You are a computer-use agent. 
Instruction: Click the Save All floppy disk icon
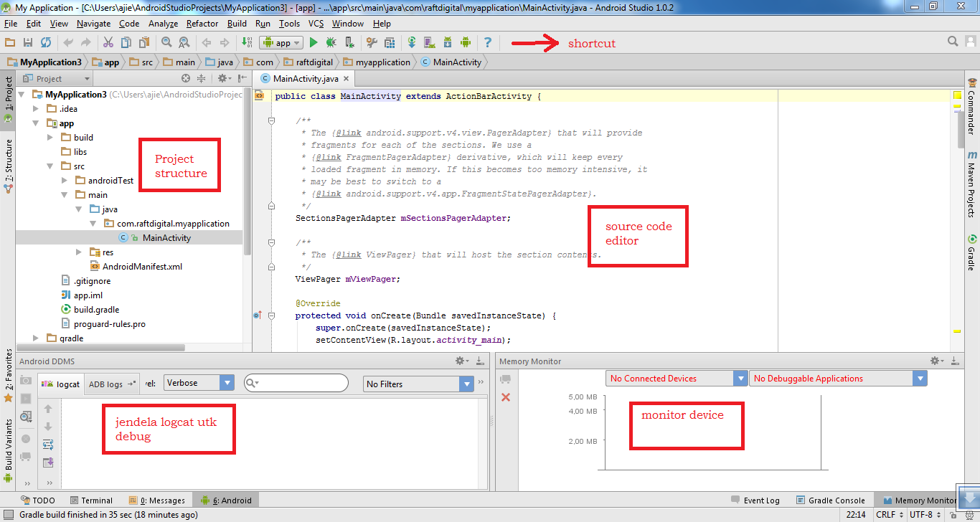(x=28, y=43)
